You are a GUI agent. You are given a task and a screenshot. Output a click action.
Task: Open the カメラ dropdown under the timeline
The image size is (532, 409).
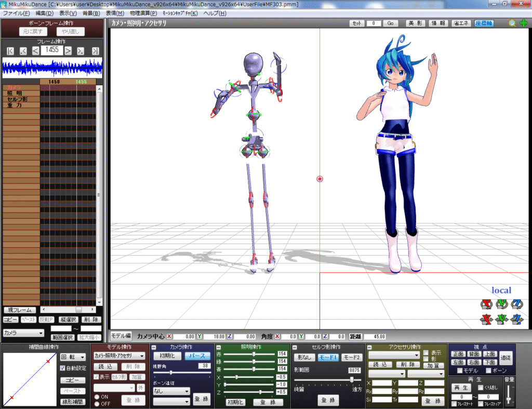[x=23, y=333]
